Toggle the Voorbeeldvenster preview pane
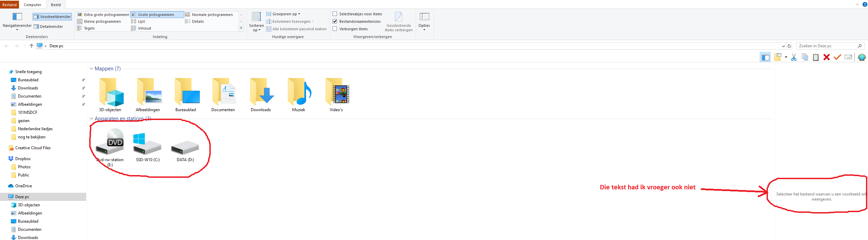Screen dimensions: 868x240 (x=52, y=17)
